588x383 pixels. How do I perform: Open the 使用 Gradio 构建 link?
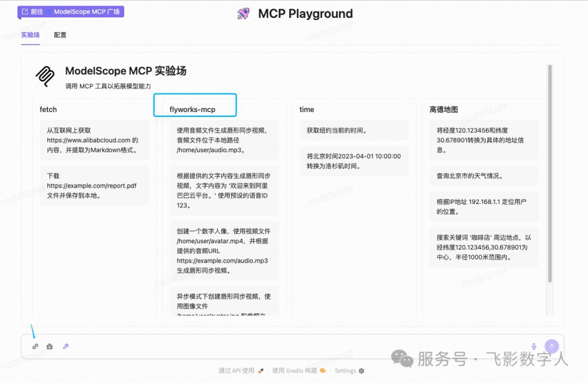pyautogui.click(x=298, y=370)
